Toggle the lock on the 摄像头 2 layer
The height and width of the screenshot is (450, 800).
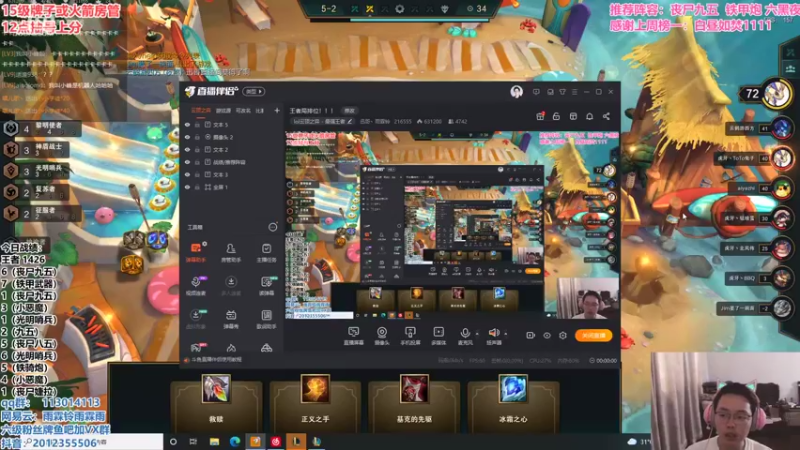pyautogui.click(x=197, y=137)
